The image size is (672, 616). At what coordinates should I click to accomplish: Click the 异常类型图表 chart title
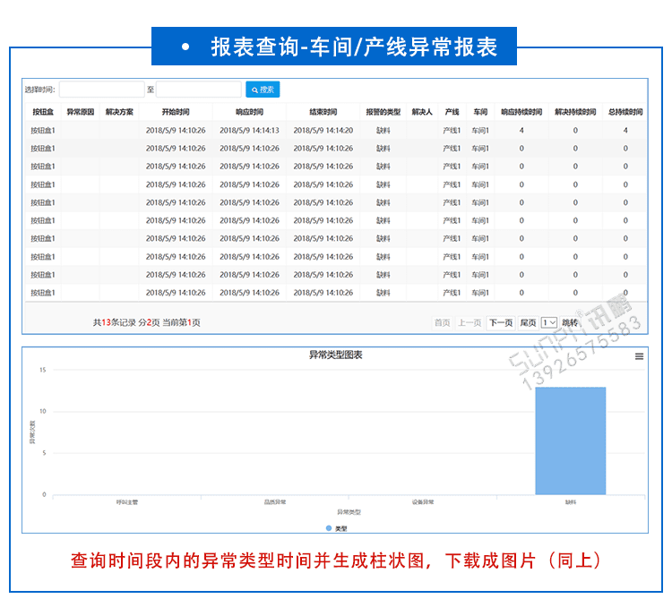click(336, 355)
